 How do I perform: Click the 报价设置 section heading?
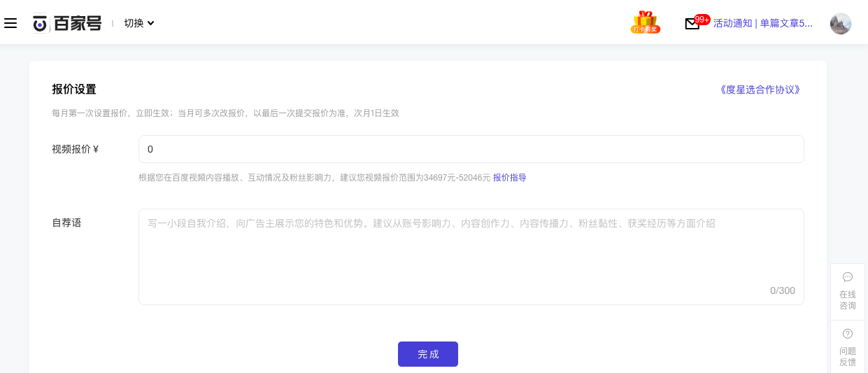tap(74, 90)
